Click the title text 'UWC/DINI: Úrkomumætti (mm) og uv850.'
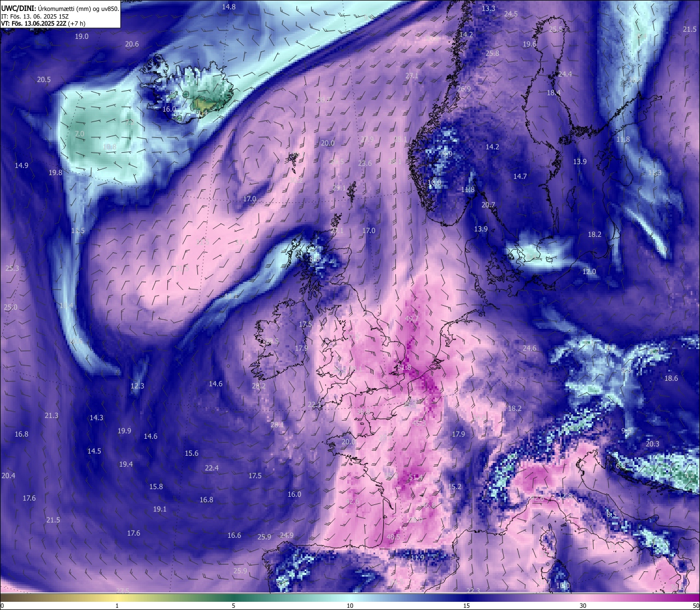The image size is (700, 610). click(60, 8)
